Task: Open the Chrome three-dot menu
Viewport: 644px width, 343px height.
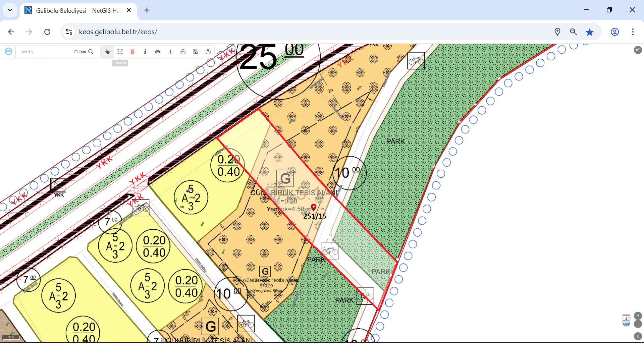Action: (x=633, y=32)
